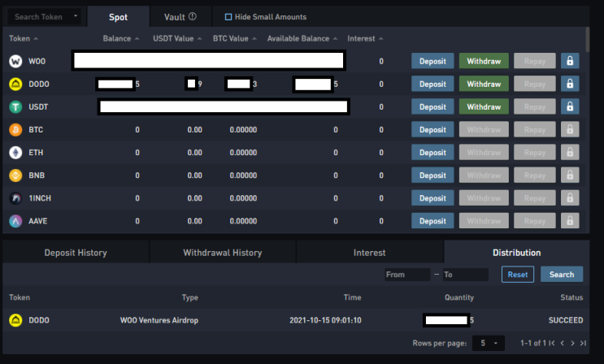The width and height of the screenshot is (604, 364).
Task: Click the lock icon in the USDT row
Action: 570,106
